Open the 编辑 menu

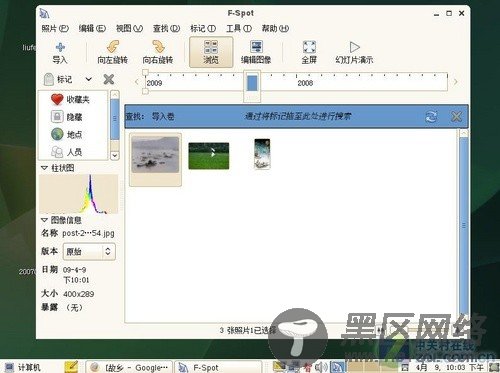point(92,29)
